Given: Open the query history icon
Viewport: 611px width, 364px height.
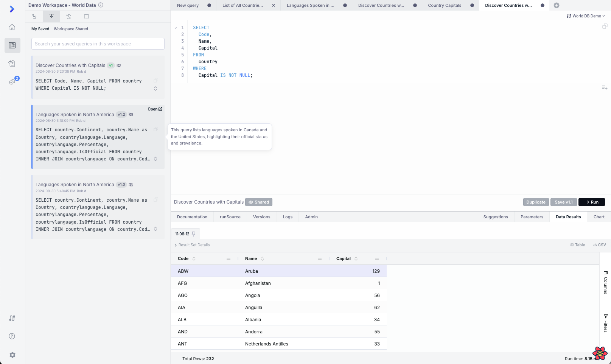Looking at the screenshot, I should (x=69, y=17).
